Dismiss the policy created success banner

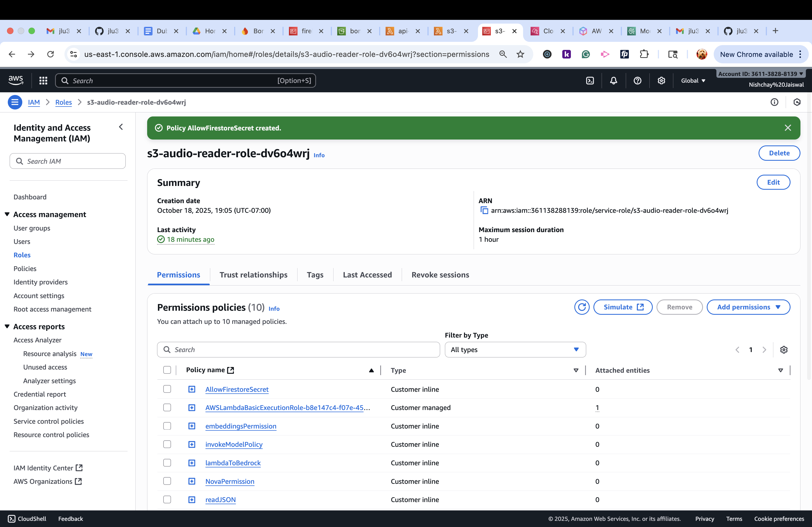click(788, 128)
